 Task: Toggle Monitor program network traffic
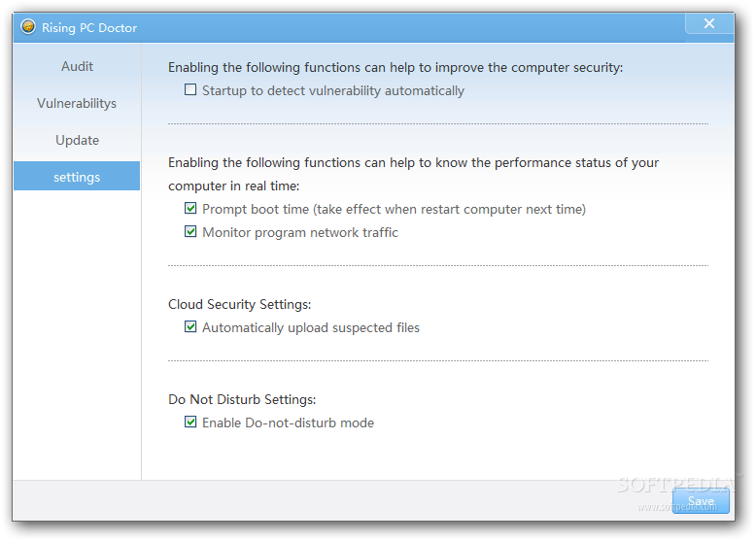click(x=190, y=232)
